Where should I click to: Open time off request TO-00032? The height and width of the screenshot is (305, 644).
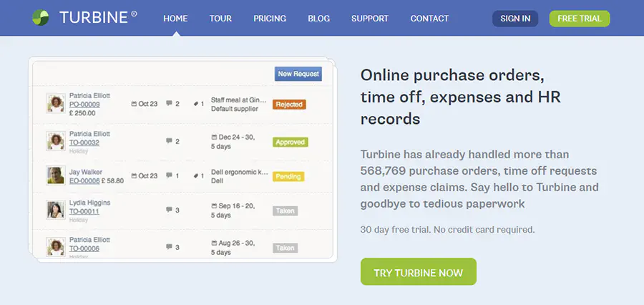pos(84,142)
